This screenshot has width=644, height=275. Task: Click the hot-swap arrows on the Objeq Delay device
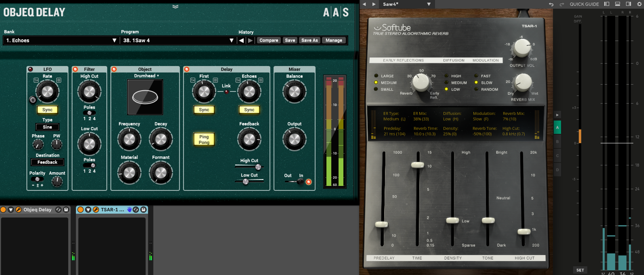58,210
